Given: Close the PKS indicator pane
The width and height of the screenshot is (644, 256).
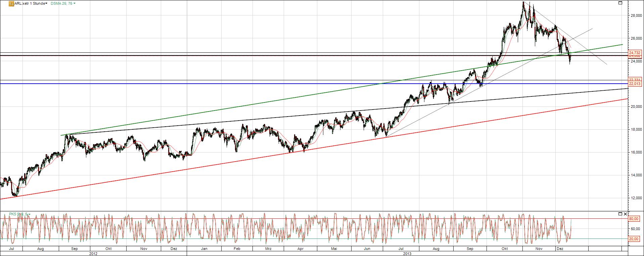Looking at the screenshot, I should pyautogui.click(x=625, y=214).
